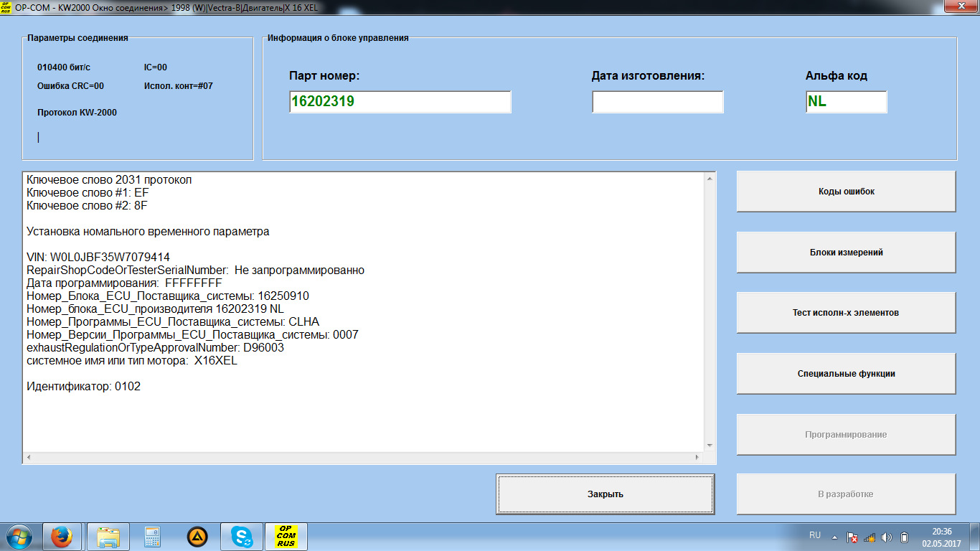
Task: Launch Firefox from the taskbar
Action: 63,537
